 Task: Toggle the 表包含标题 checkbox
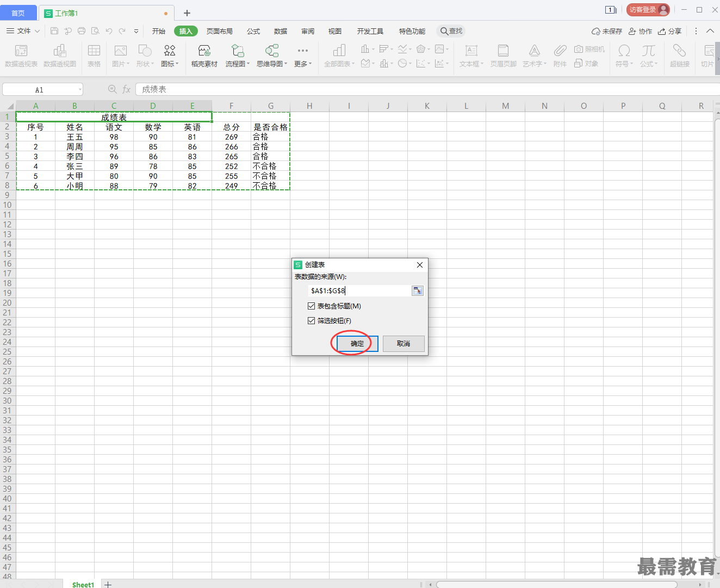312,306
